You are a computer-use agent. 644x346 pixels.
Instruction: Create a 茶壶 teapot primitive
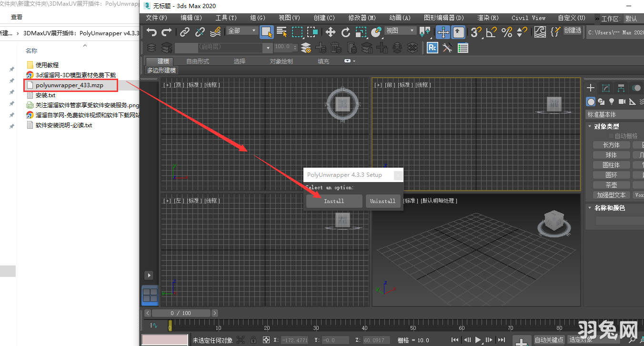611,184
